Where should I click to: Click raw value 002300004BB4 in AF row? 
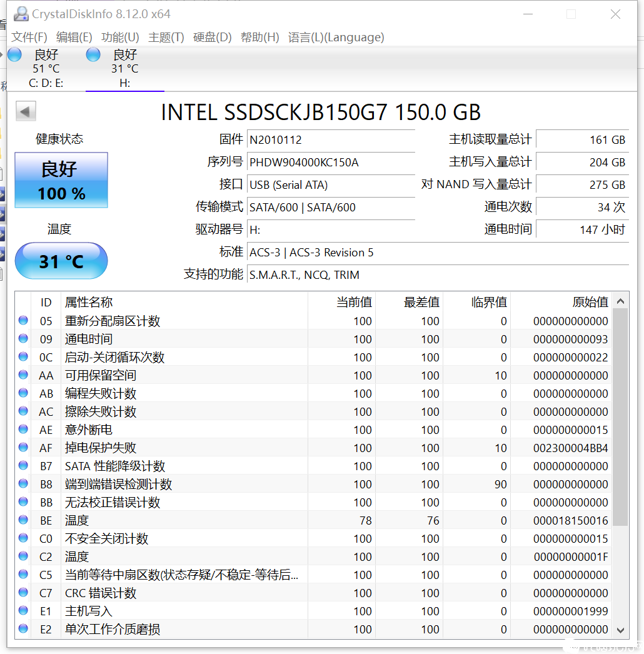coord(571,448)
